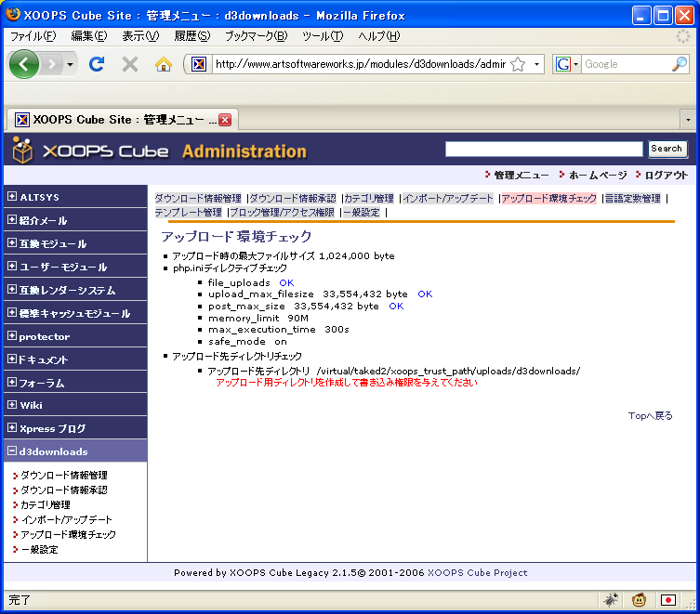
Task: Click the forward navigation arrow
Action: [52, 65]
